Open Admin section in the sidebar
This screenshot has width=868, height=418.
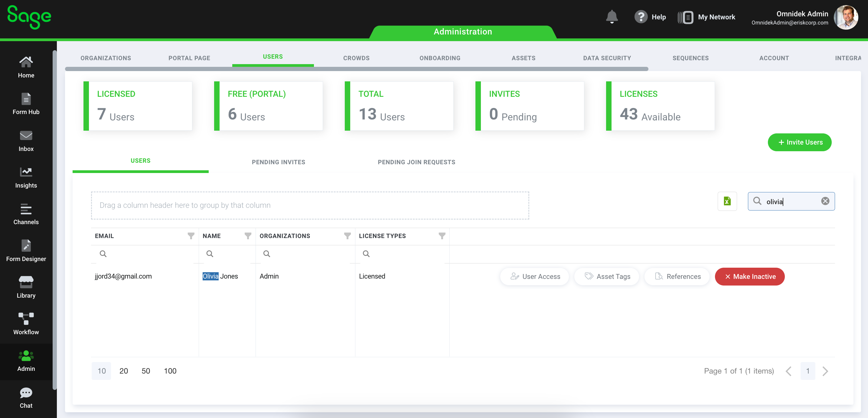[x=26, y=361]
